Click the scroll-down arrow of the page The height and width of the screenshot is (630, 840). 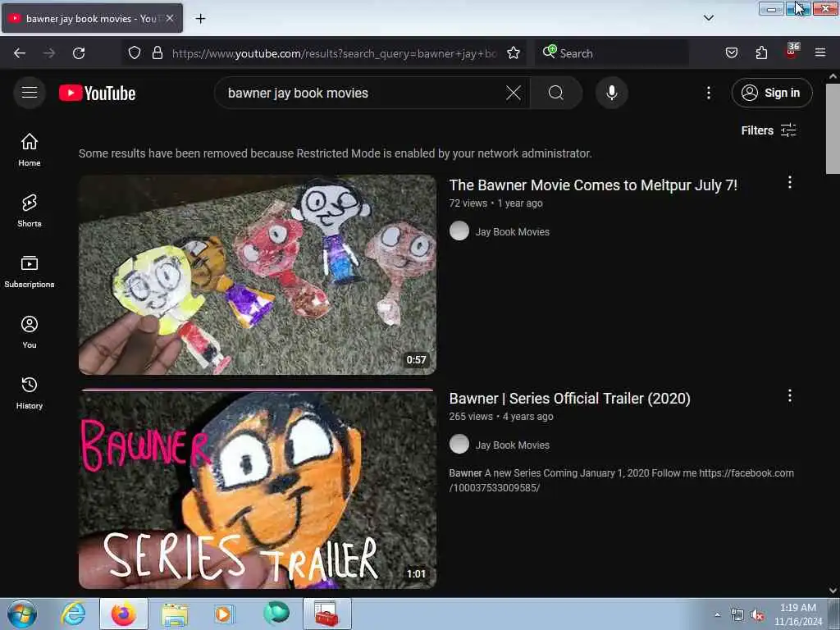click(833, 591)
